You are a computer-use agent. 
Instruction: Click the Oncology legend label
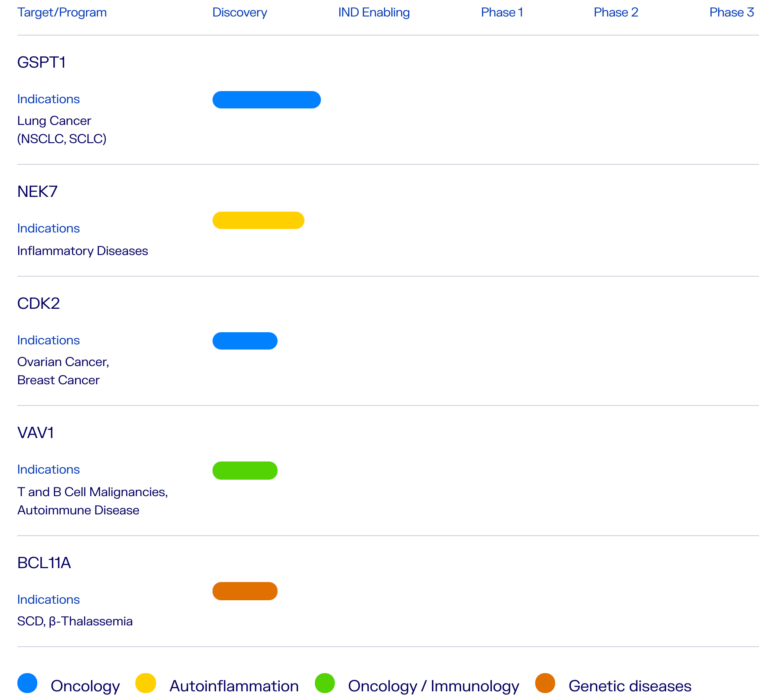pyautogui.click(x=85, y=686)
